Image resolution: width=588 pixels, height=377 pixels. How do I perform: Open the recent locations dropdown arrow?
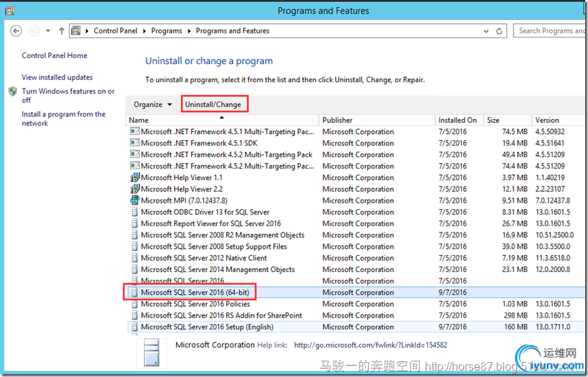48,30
